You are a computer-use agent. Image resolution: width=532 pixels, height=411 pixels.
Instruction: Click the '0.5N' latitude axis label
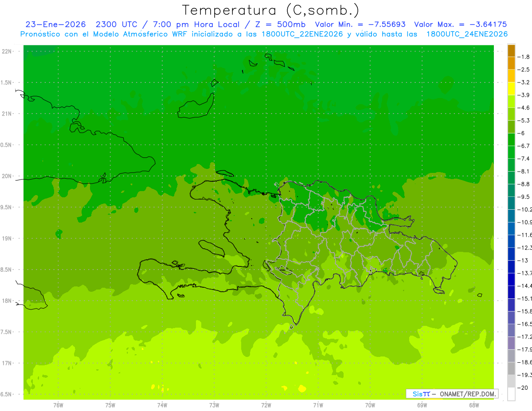tap(6, 145)
